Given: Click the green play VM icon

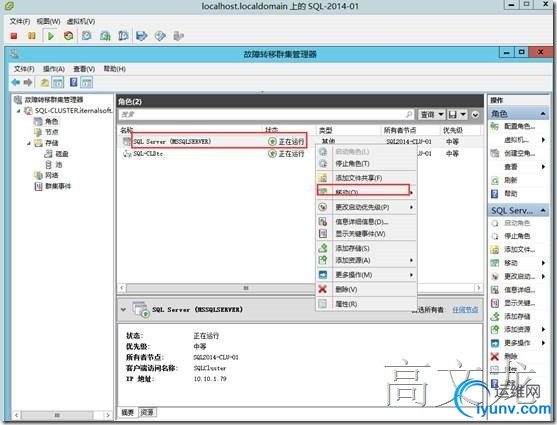Looking at the screenshot, I should click(51, 36).
